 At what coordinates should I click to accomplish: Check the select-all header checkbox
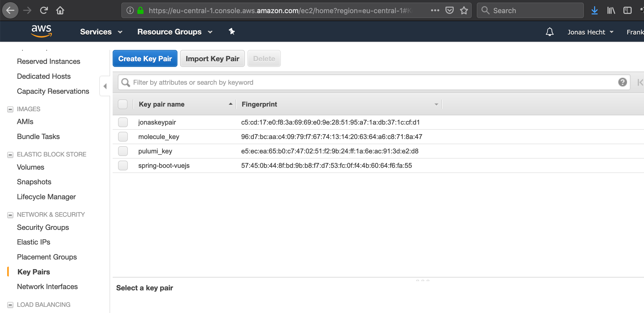pyautogui.click(x=123, y=104)
